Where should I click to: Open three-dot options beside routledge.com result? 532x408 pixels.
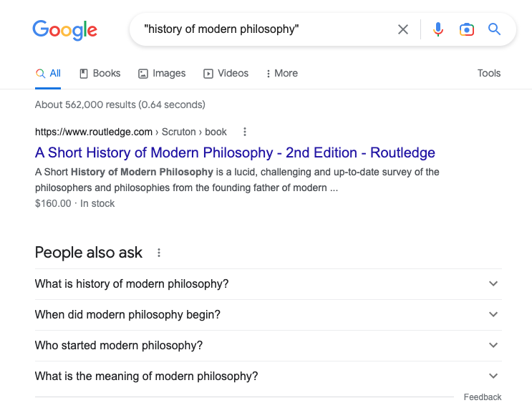[245, 132]
